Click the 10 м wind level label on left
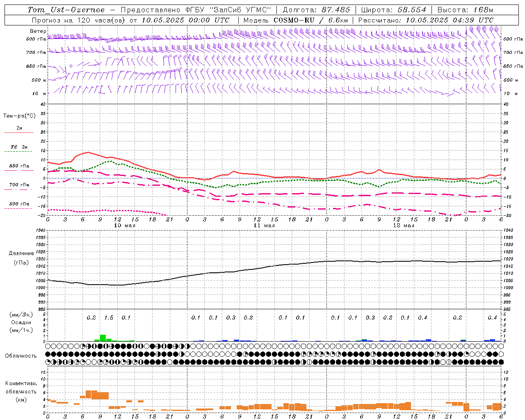 (x=39, y=94)
